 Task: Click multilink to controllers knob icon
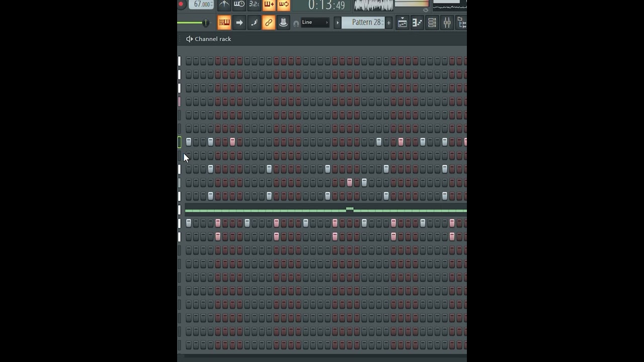[x=283, y=23]
